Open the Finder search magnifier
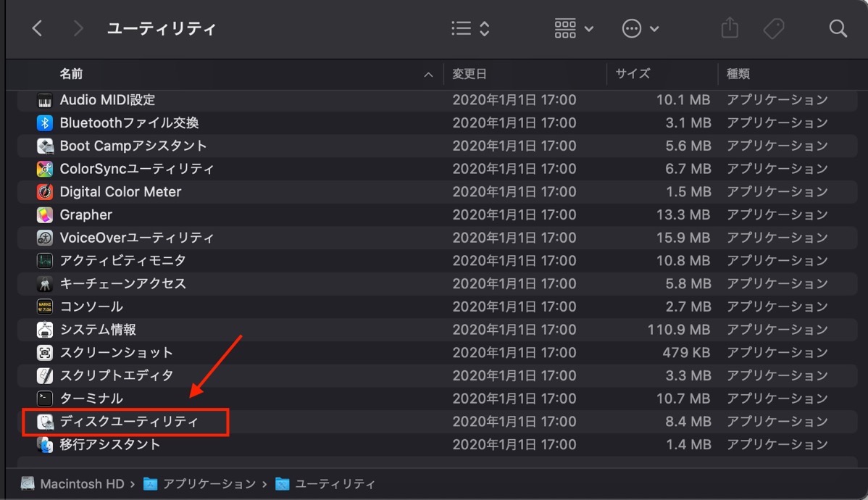 838,28
